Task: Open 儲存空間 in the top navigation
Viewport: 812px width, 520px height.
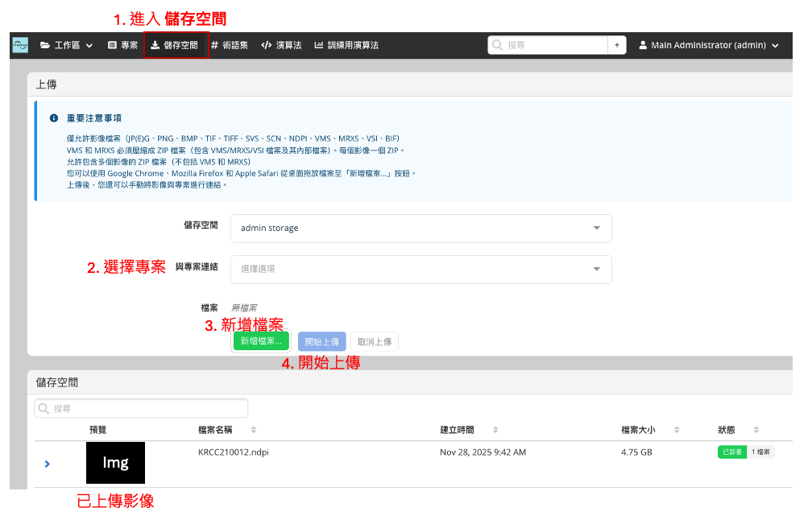Action: coord(175,45)
